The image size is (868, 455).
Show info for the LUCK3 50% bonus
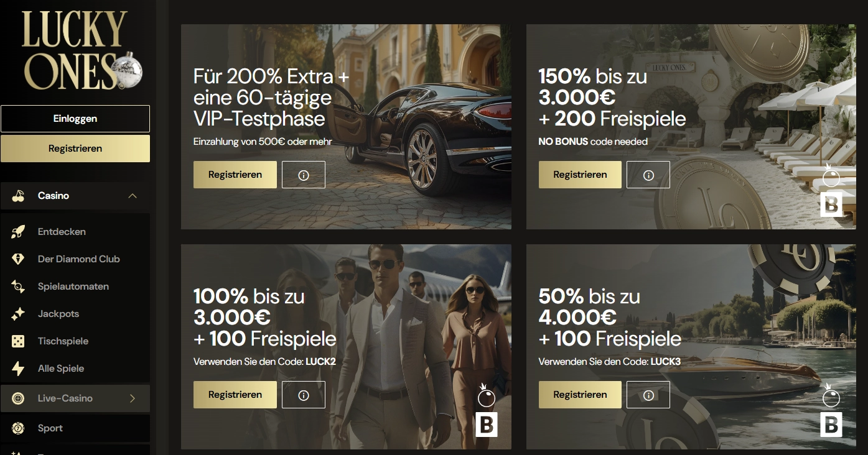(648, 395)
